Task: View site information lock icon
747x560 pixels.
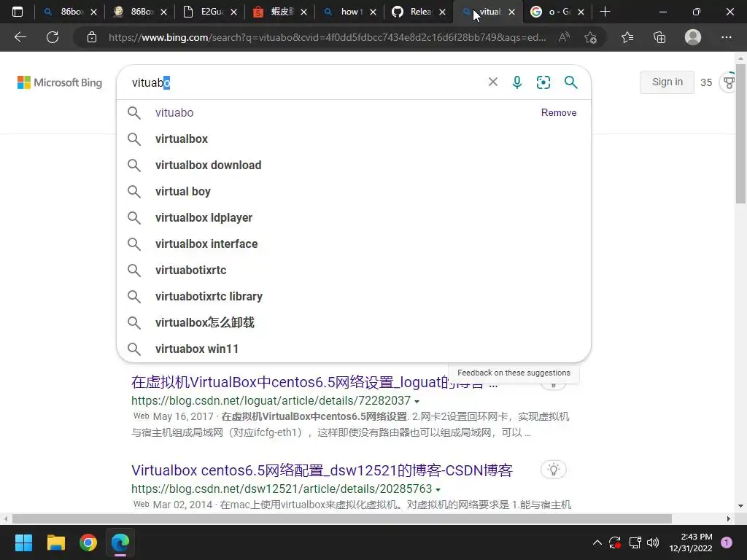Action: tap(92, 37)
